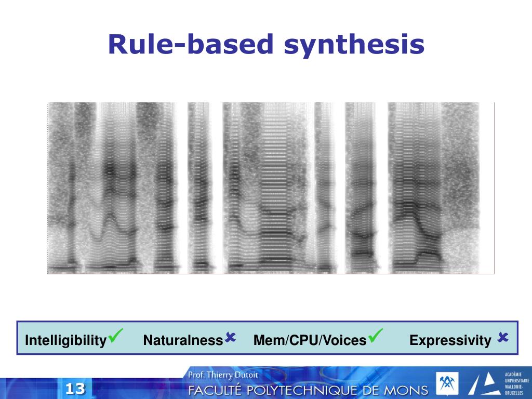This screenshot has width=532, height=399.
Task: Click the "Intelligibility" label
Action: coord(66,340)
